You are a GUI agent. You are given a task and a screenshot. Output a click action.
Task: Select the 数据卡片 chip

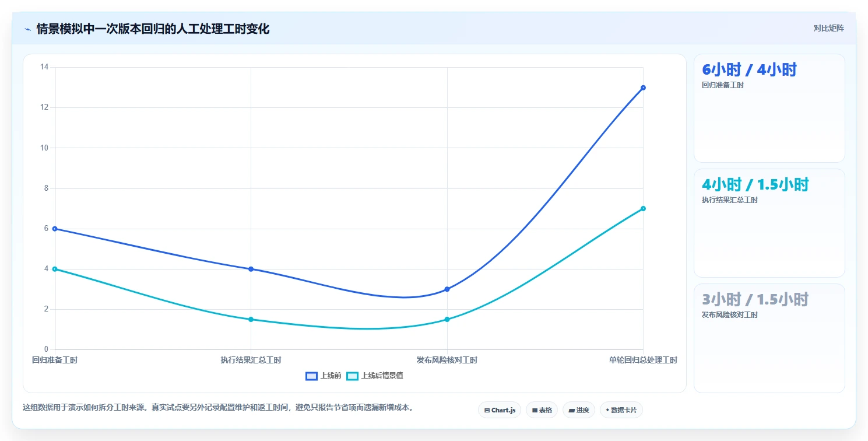pos(621,410)
